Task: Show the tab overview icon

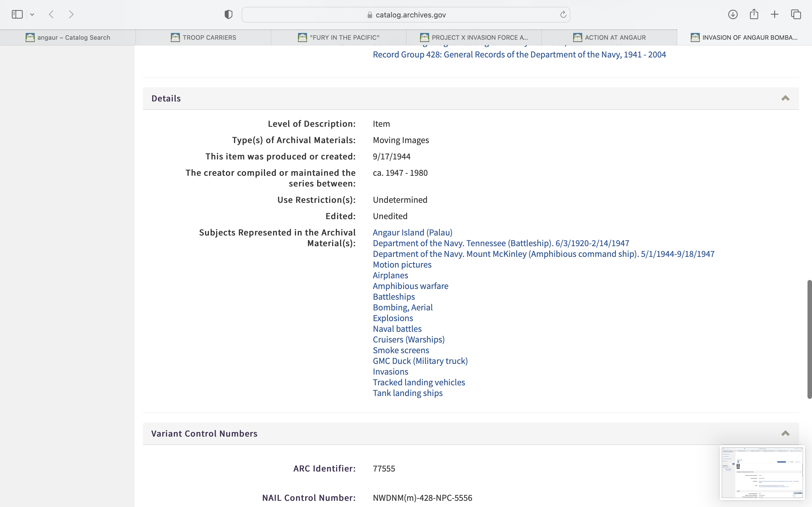Action: (796, 14)
